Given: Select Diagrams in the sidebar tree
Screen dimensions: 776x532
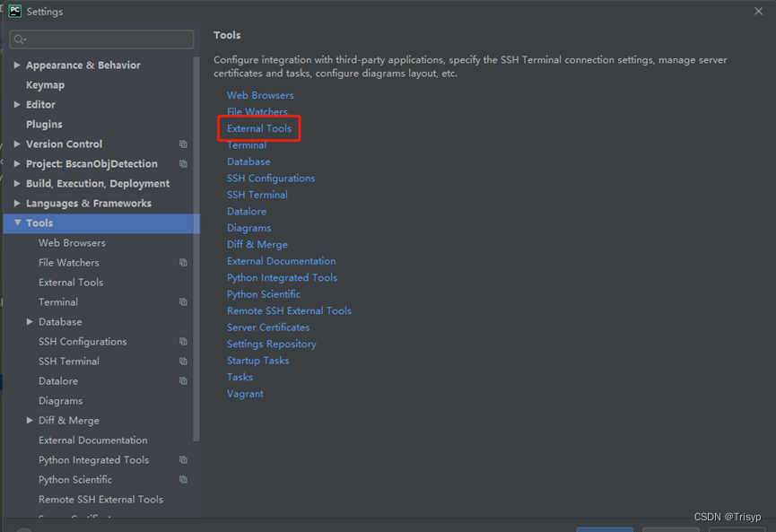Looking at the screenshot, I should [x=60, y=401].
